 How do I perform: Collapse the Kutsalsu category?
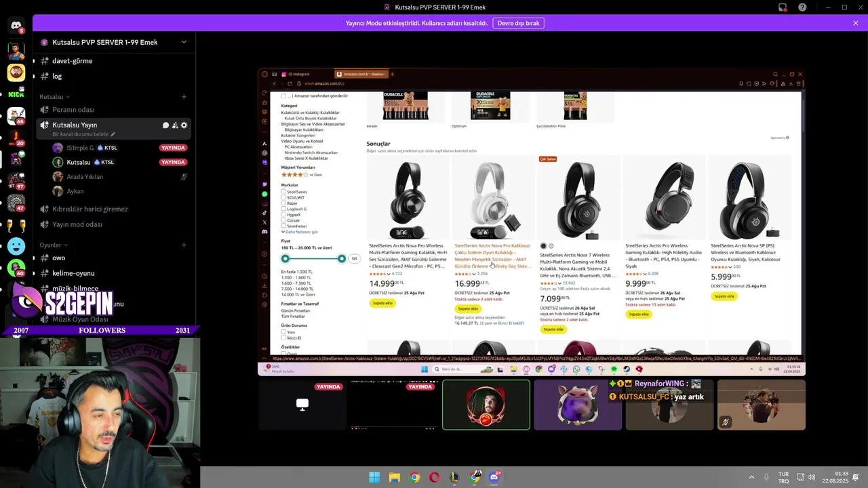pyautogui.click(x=54, y=97)
